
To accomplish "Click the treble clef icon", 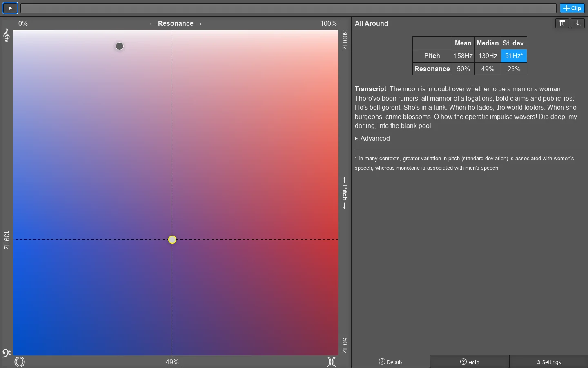I will coord(7,35).
